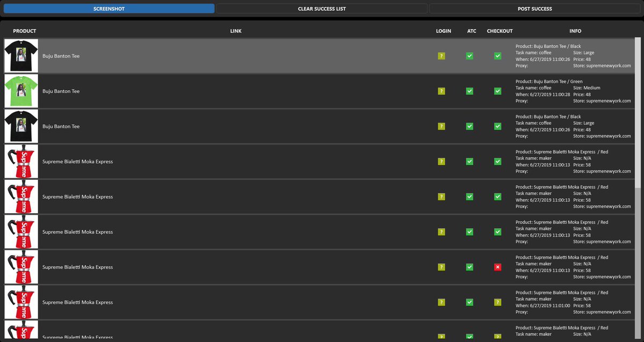Click the INFO column header
The height and width of the screenshot is (342, 644).
point(575,31)
